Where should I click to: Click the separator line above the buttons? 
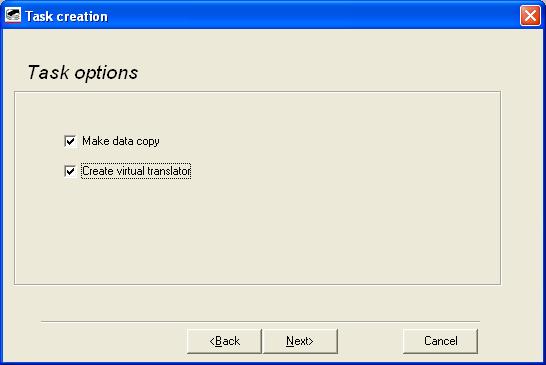click(x=260, y=321)
